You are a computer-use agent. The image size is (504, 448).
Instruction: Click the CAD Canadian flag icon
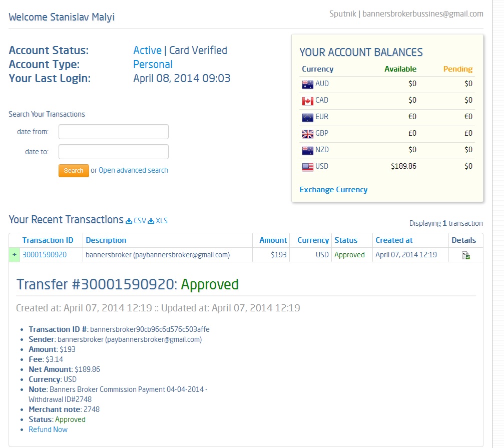point(308,101)
